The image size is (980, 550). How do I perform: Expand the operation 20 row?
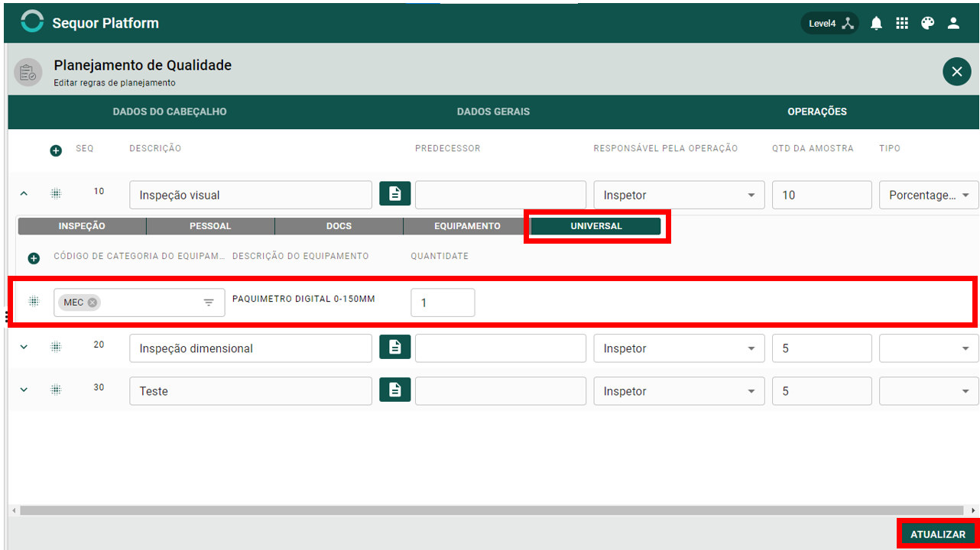coord(24,347)
